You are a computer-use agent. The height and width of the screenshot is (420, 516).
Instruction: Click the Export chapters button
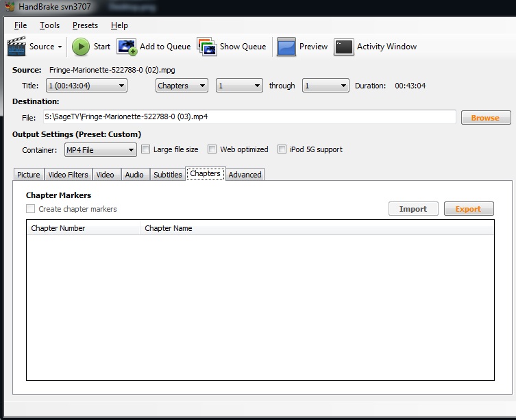coord(469,209)
